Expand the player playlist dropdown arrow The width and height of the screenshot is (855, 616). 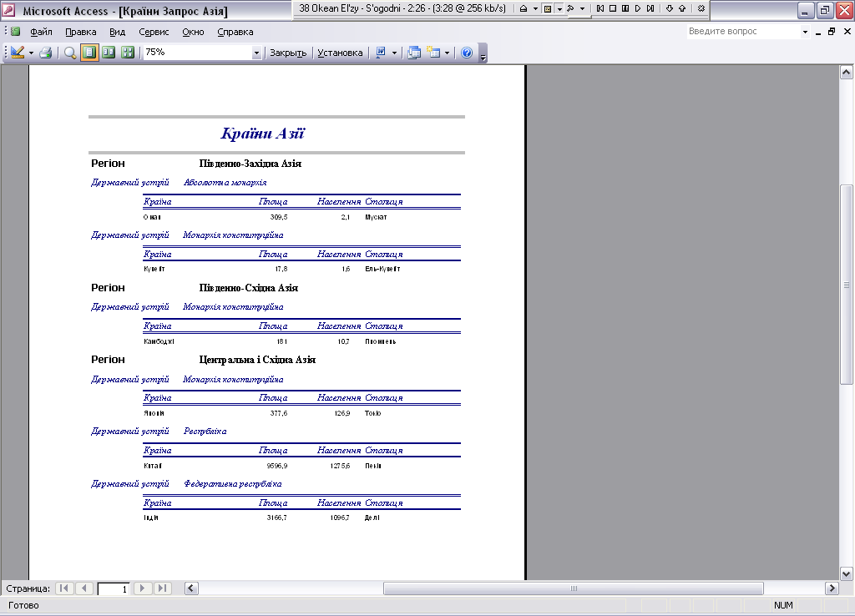click(559, 8)
